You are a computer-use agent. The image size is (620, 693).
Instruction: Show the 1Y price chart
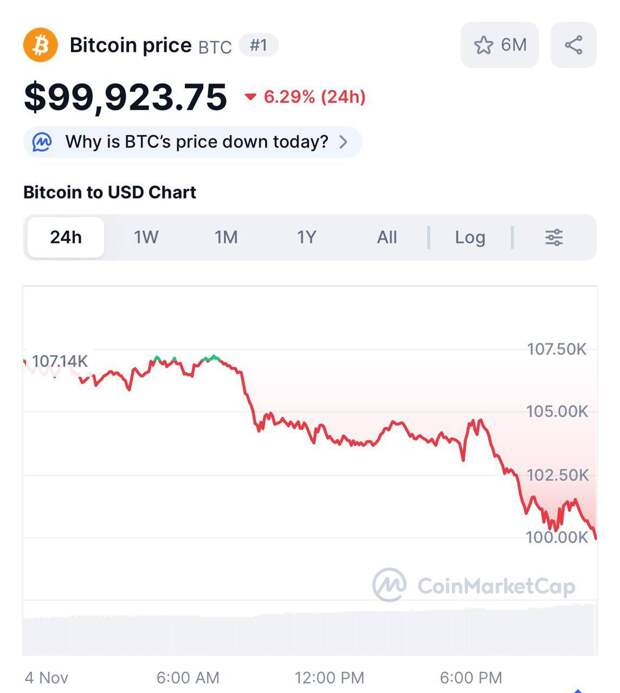(x=306, y=237)
